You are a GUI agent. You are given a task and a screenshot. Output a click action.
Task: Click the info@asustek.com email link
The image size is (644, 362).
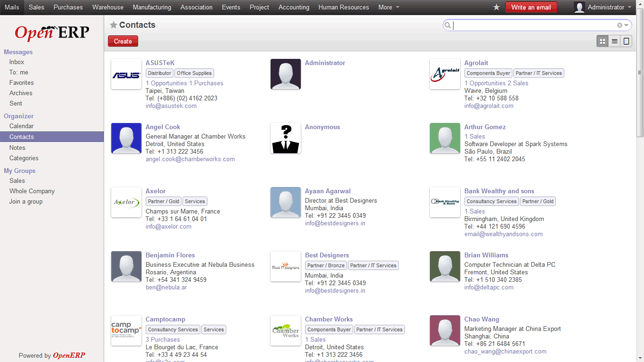[x=171, y=106]
